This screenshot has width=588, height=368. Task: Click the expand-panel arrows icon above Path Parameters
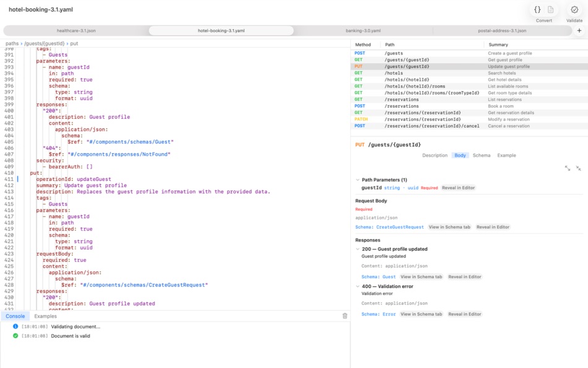[568, 168]
